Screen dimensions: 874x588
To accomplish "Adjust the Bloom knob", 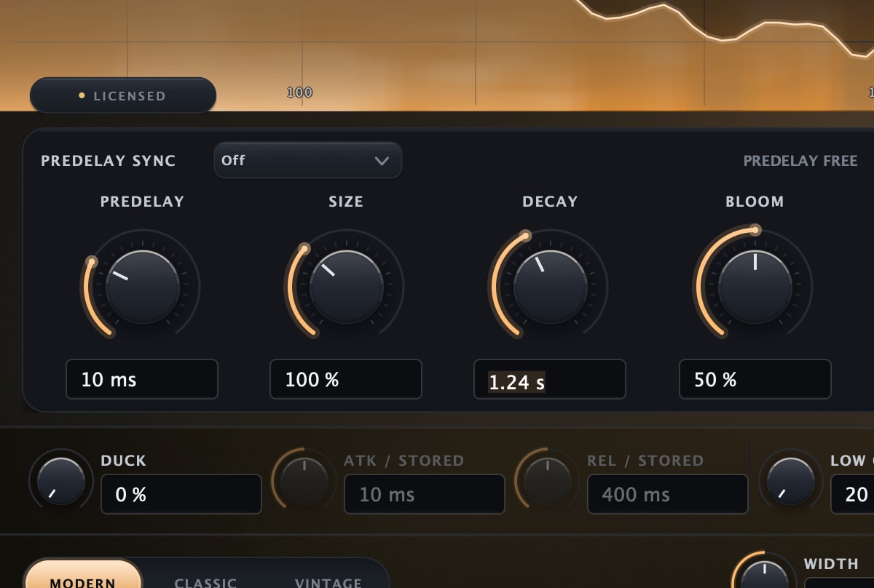I will click(x=755, y=287).
